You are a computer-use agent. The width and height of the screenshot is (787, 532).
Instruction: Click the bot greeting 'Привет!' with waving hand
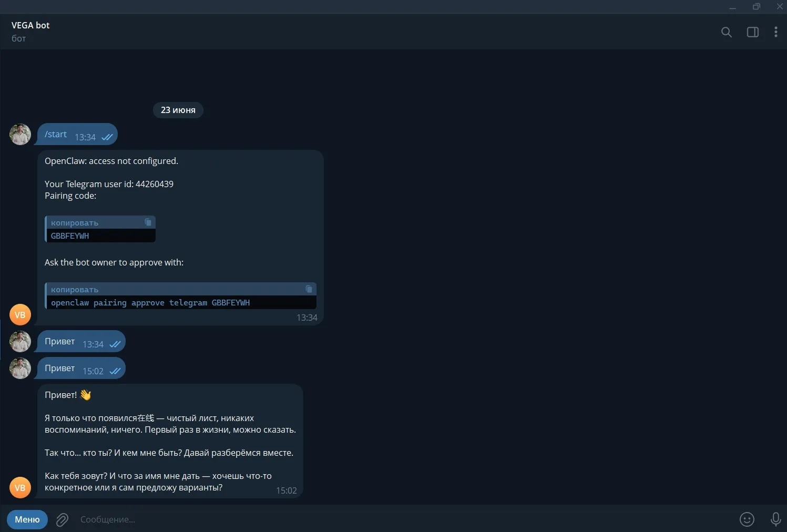coord(68,395)
